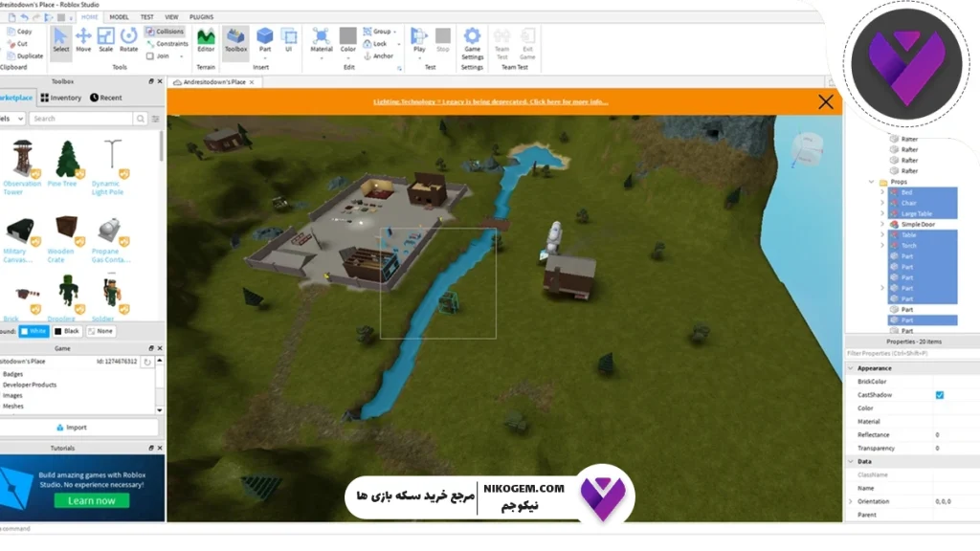Pick the Rotate tool
The image size is (980, 551).
[129, 40]
